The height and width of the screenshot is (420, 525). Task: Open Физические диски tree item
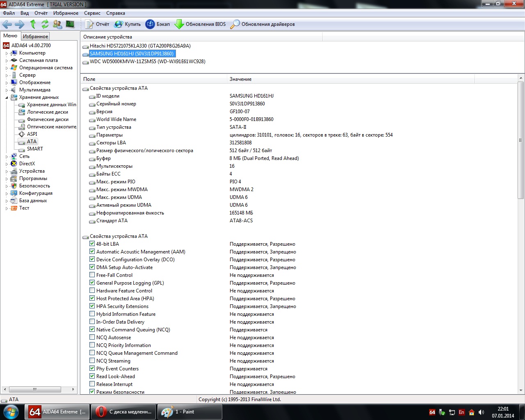(48, 119)
